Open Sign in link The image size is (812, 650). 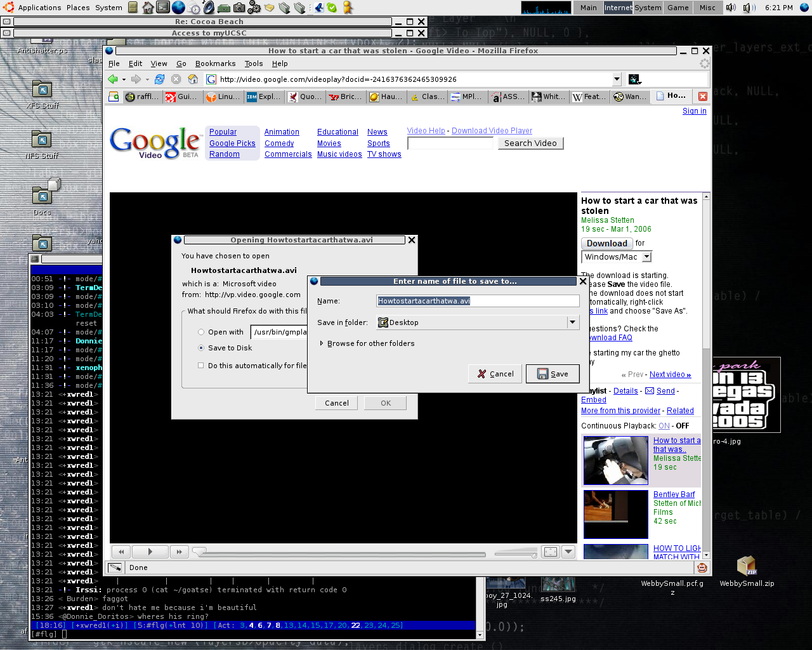pyautogui.click(x=694, y=111)
